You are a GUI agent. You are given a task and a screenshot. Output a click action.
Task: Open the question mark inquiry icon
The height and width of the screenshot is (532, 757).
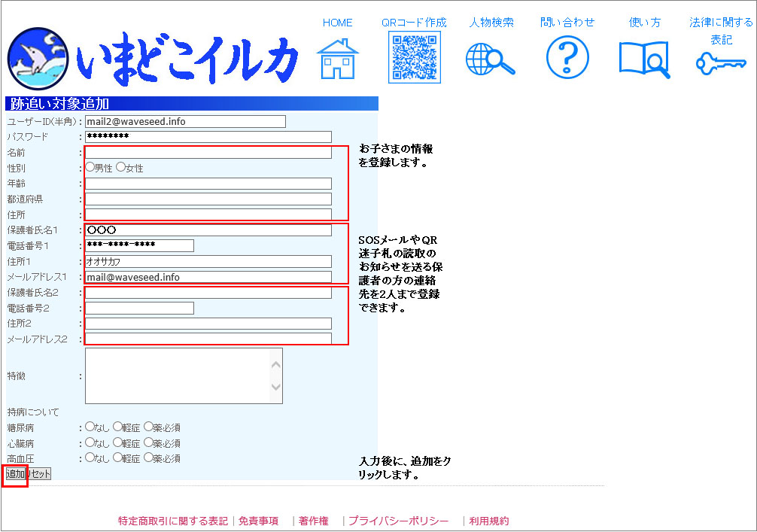567,58
